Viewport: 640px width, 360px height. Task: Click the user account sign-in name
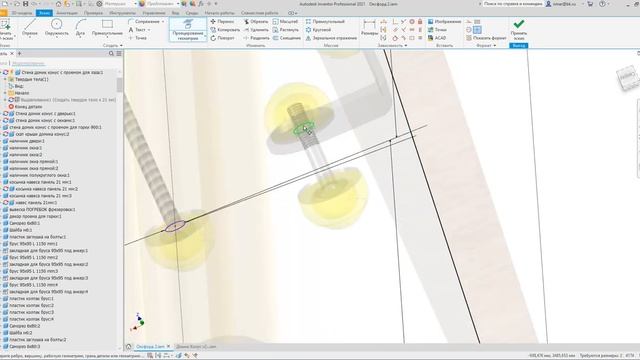pos(564,4)
